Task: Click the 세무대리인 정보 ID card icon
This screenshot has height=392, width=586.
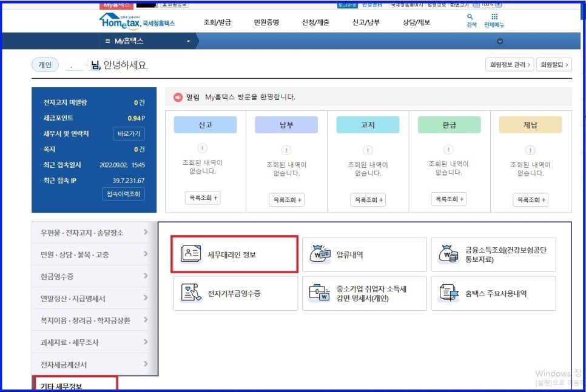Action: (x=190, y=253)
